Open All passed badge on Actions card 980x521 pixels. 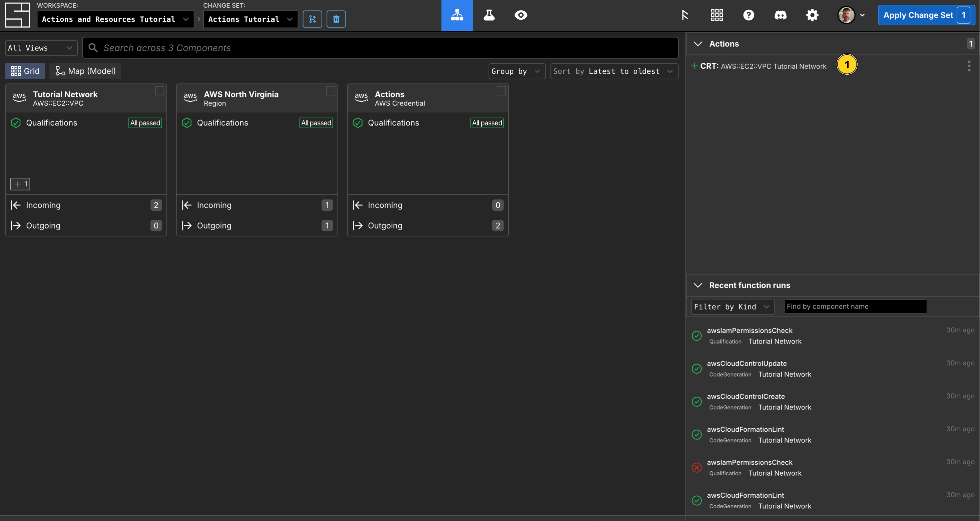pos(487,123)
